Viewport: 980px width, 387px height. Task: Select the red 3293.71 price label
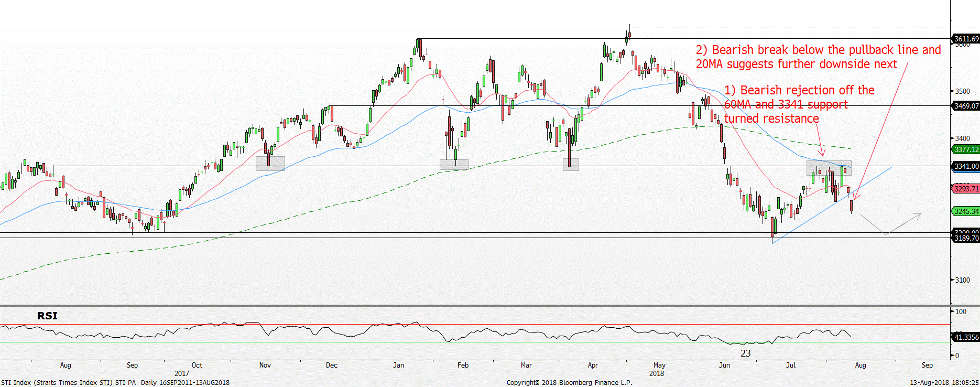966,189
